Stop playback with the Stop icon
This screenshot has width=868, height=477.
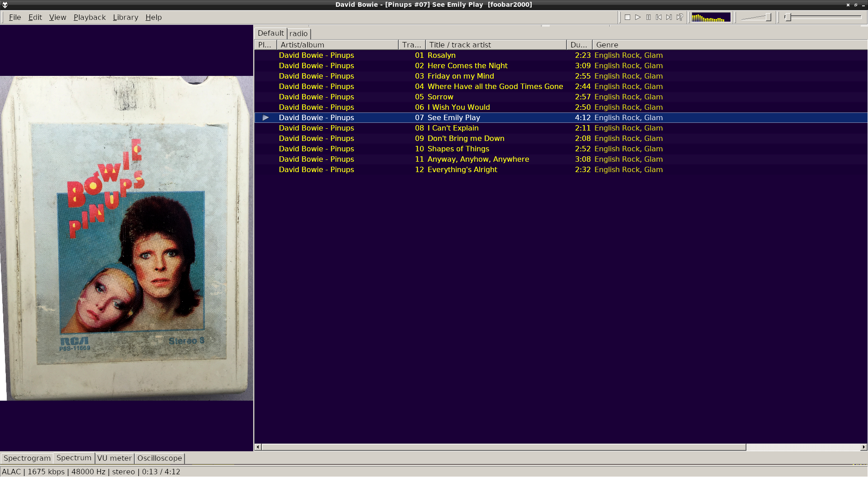pos(627,17)
